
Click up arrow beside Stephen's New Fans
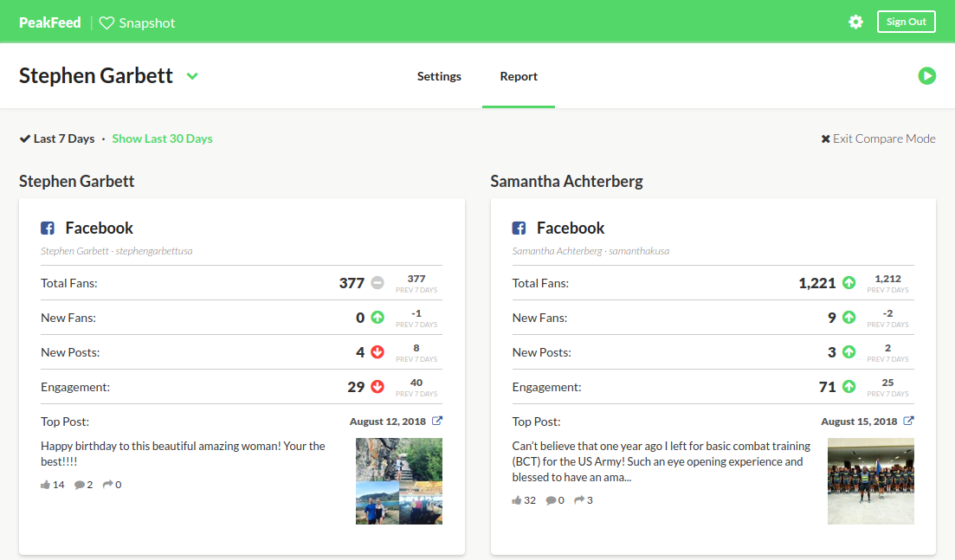[377, 318]
